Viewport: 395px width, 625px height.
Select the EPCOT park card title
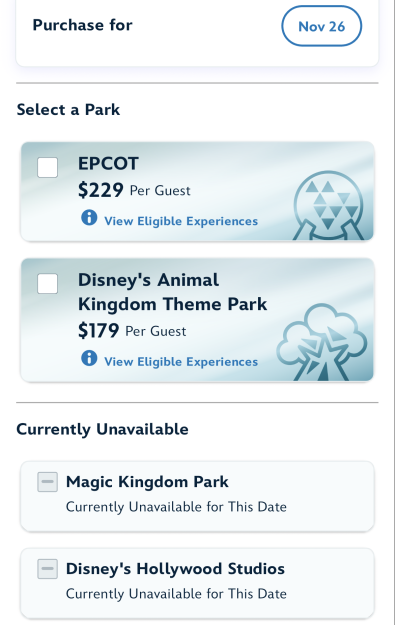click(x=108, y=163)
